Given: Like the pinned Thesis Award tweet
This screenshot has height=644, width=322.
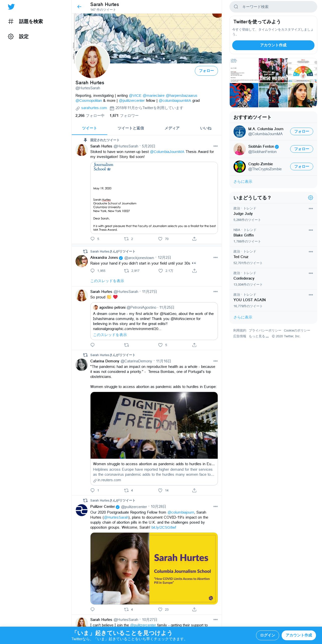Looking at the screenshot, I should click(x=160, y=239).
